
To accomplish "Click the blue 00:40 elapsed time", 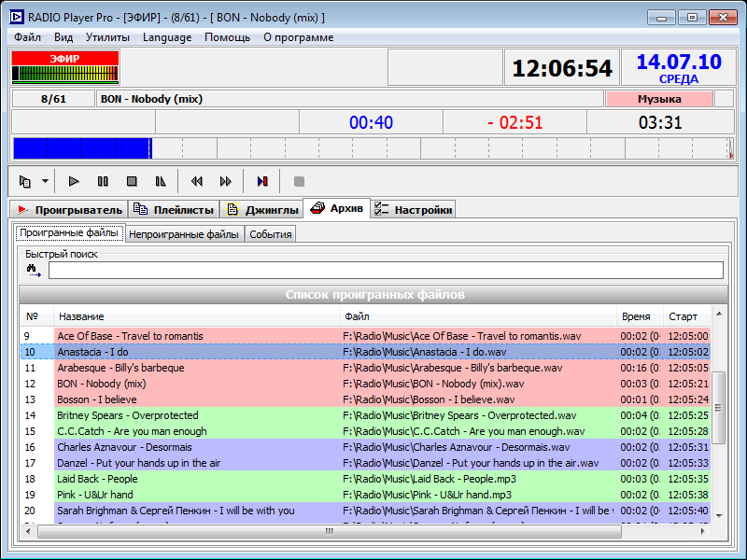I will pos(371,122).
